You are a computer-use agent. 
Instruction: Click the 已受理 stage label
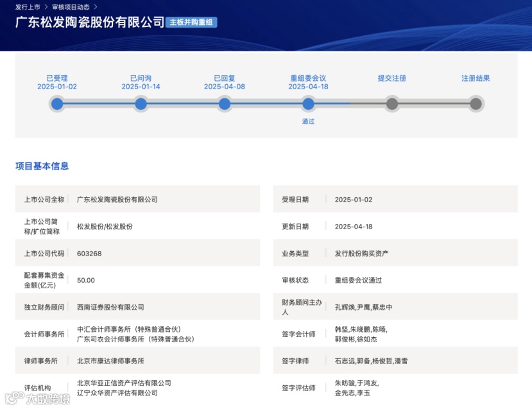(x=57, y=78)
